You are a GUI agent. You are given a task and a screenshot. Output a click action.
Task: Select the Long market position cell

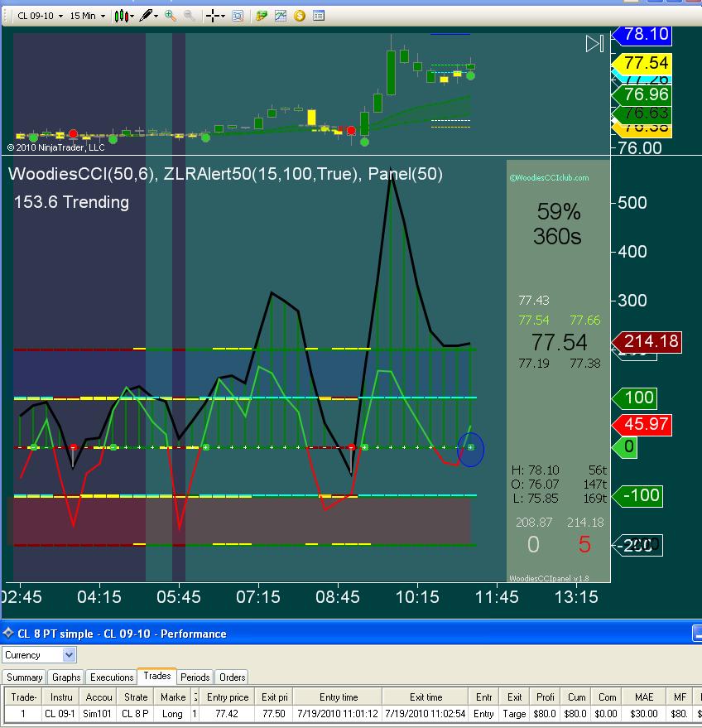172,714
